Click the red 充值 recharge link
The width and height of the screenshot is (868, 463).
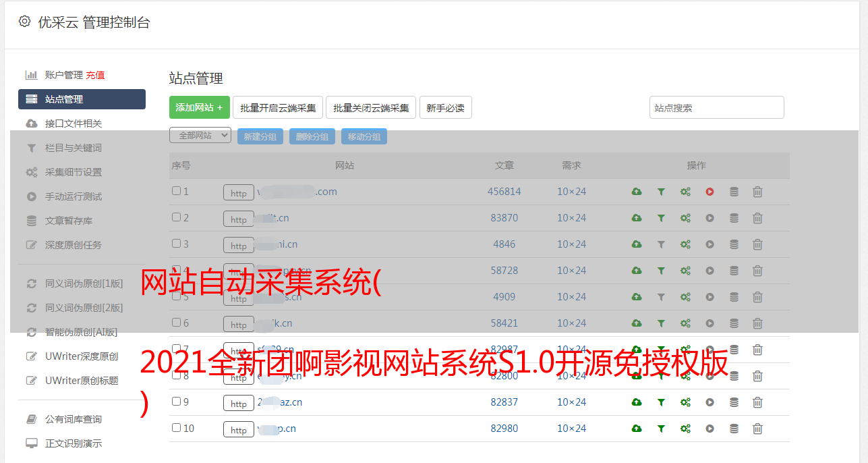pyautogui.click(x=95, y=75)
